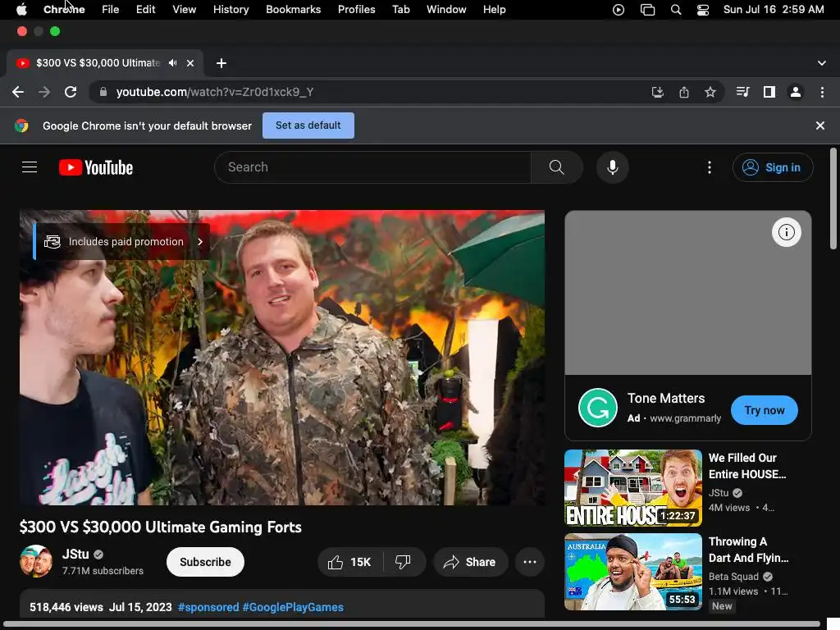Viewport: 840px width, 630px height.
Task: Open the media controls icon in Chrome toolbar
Action: [742, 92]
